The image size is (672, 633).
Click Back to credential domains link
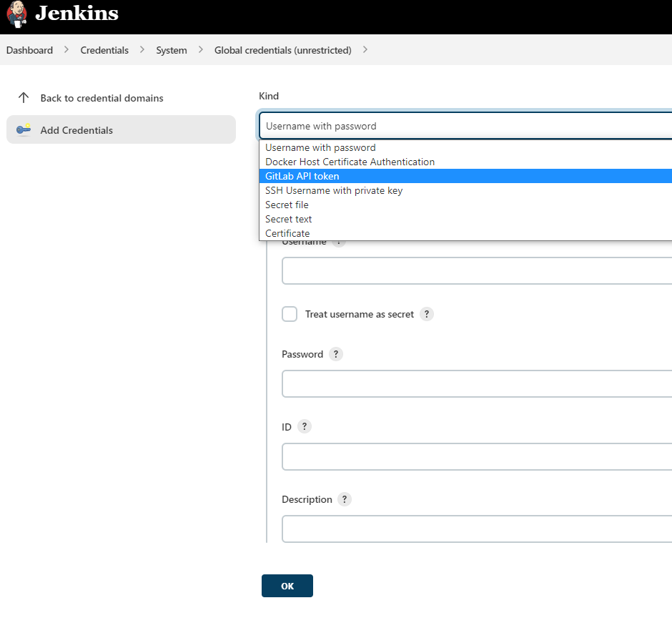(x=102, y=98)
